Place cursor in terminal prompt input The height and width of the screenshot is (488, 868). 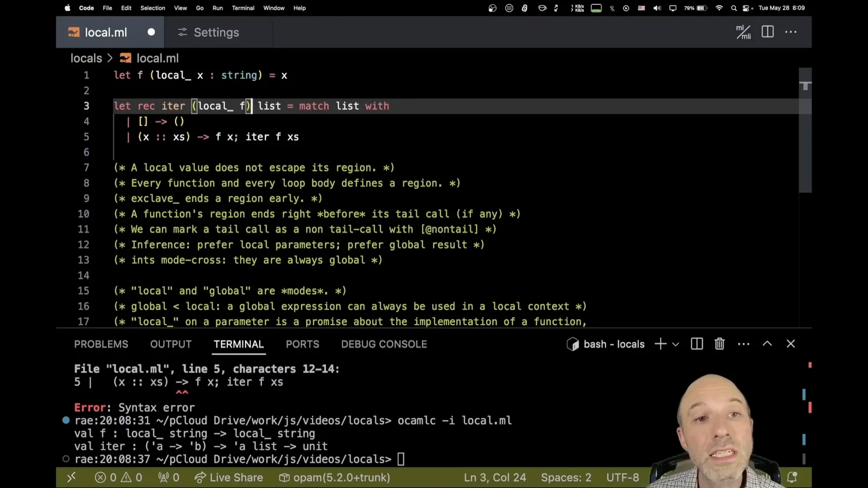401,459
